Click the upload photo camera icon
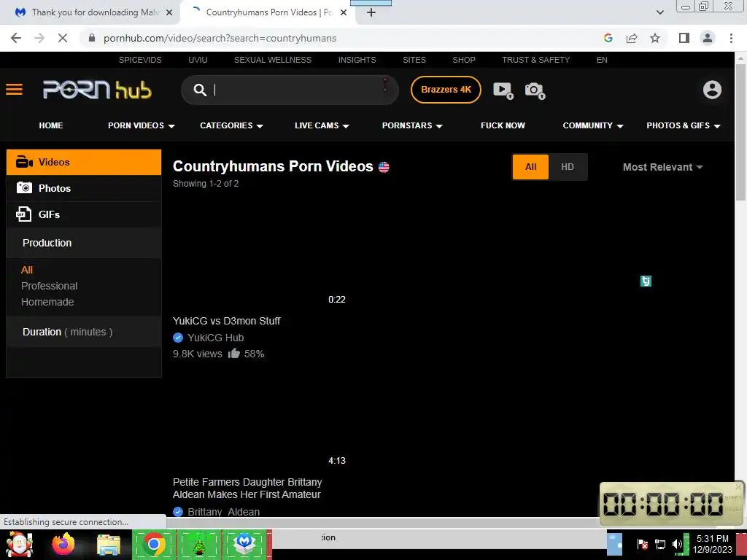Image resolution: width=747 pixels, height=560 pixels. pyautogui.click(x=535, y=90)
